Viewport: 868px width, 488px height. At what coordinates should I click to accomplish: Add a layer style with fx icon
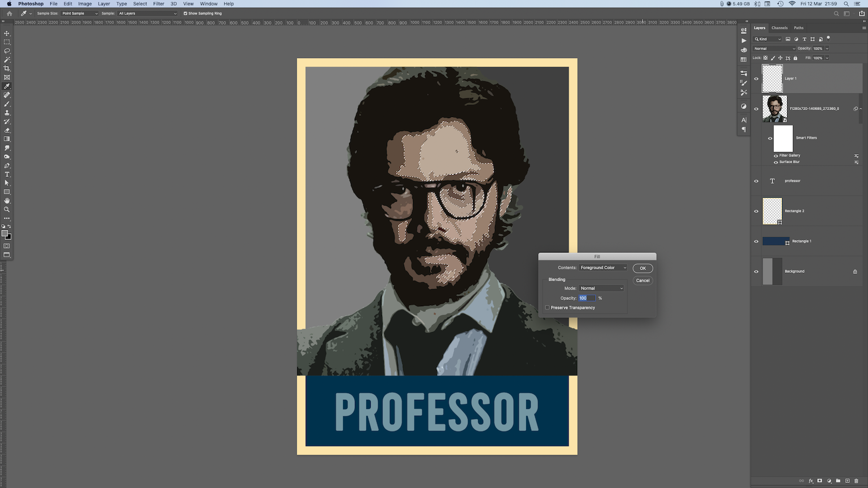810,481
